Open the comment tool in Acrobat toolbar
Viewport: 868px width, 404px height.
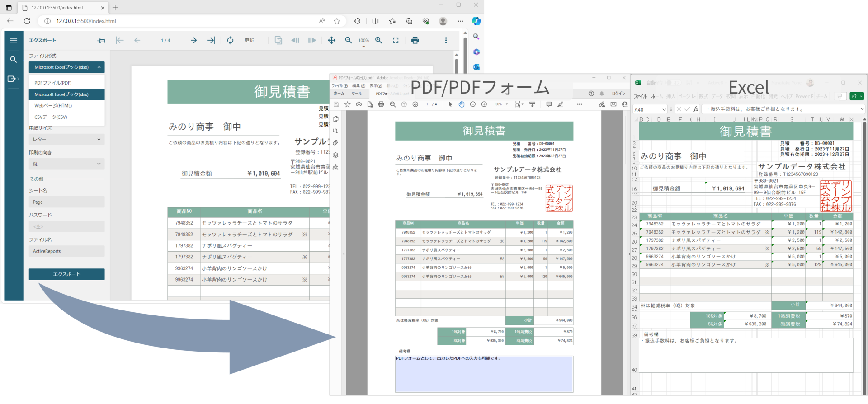pos(549,104)
